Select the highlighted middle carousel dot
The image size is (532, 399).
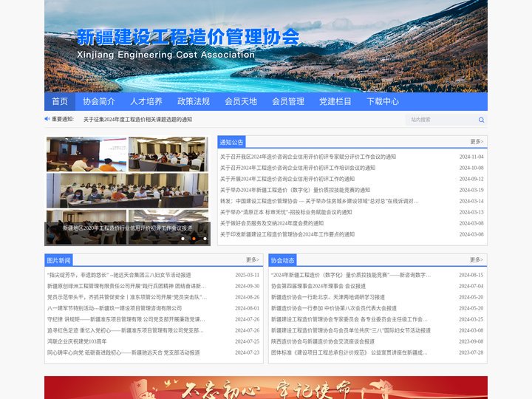point(194,239)
